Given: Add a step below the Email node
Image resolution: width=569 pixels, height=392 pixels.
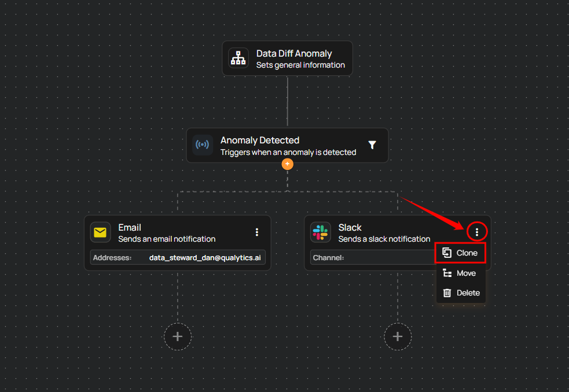Looking at the screenshot, I should tap(178, 336).
